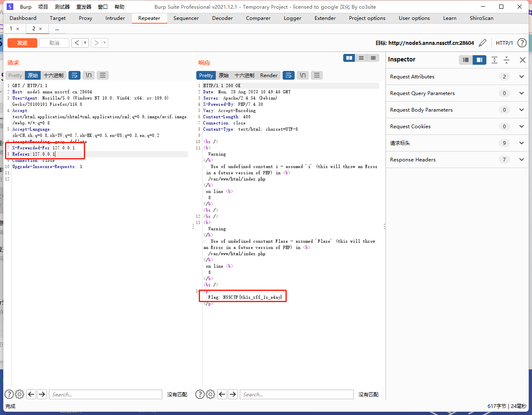Image resolution: width=532 pixels, height=415 pixels.
Task: Open history dropdown beside > arrow
Action: click(x=105, y=43)
